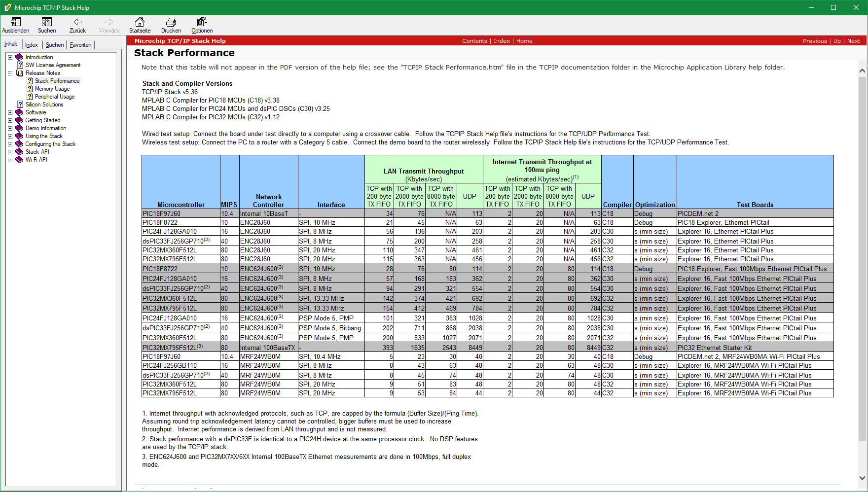868x492 pixels.
Task: Collapse the Release Notes tree node
Action: pyautogui.click(x=10, y=73)
